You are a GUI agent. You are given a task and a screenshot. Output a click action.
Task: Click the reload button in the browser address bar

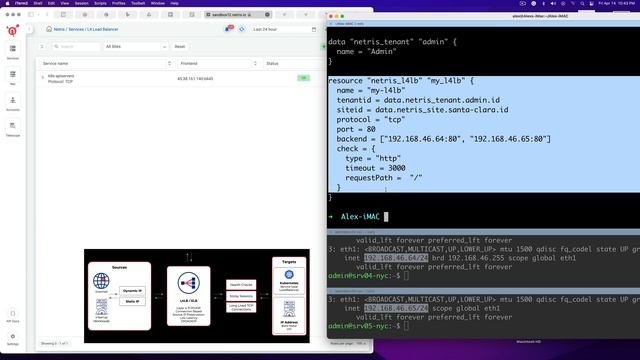click(x=267, y=14)
